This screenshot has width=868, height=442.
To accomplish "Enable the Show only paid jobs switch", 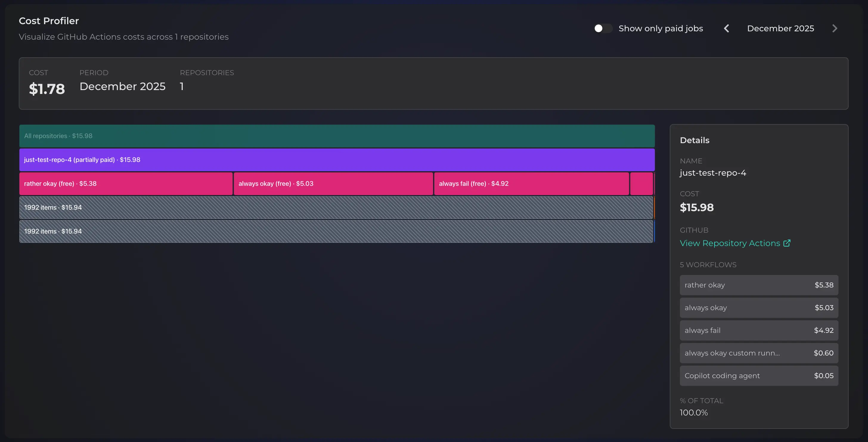I will [603, 28].
